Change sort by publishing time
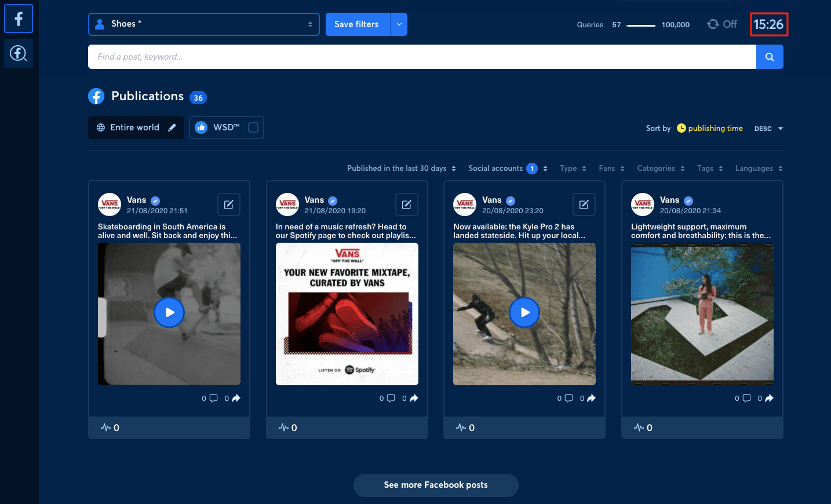 click(710, 129)
